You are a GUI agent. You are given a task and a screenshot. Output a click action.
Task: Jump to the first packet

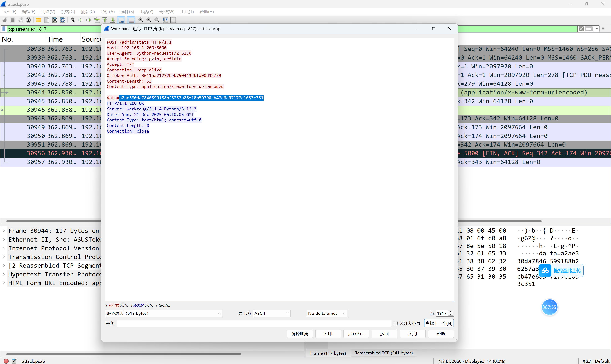tap(105, 20)
